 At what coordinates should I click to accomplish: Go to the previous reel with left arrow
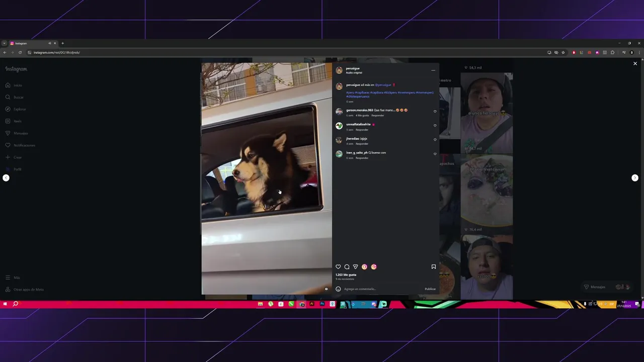[x=6, y=178]
